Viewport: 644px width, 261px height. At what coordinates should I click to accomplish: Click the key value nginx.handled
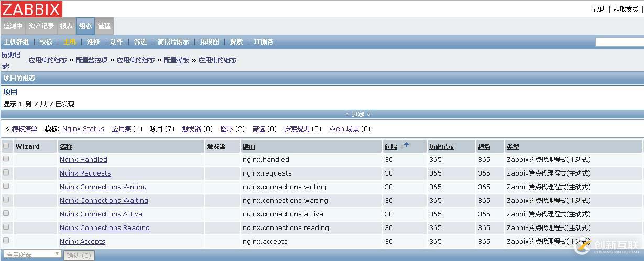[x=266, y=159]
